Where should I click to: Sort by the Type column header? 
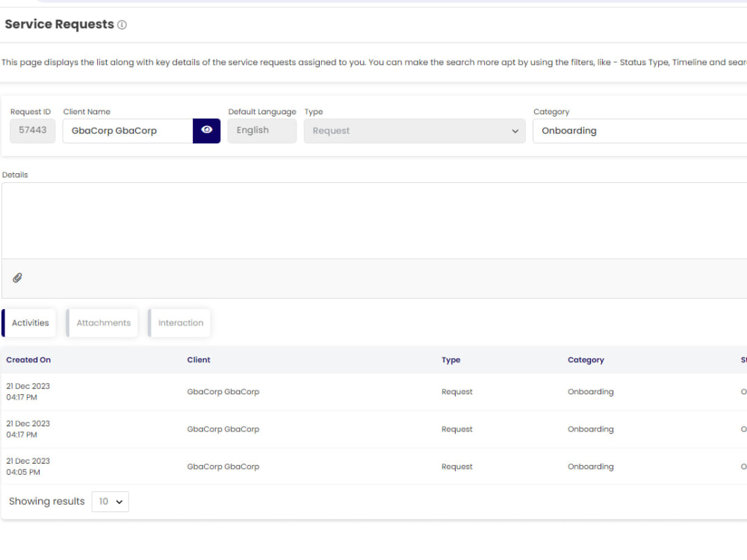450,360
